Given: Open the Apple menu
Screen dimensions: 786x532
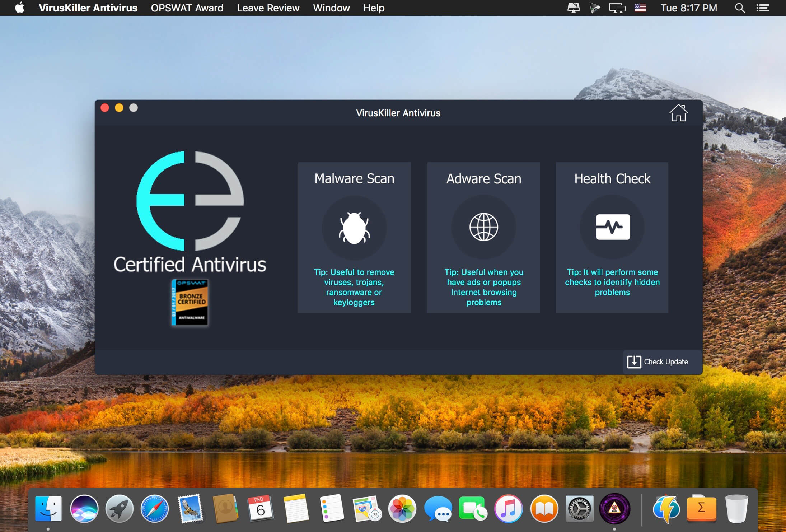Looking at the screenshot, I should tap(20, 8).
